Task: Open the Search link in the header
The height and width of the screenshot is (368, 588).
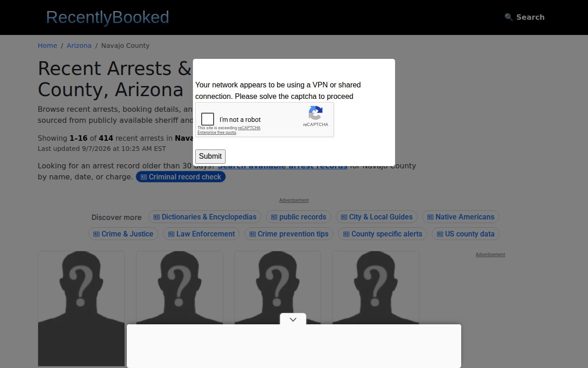Action: 525,17
